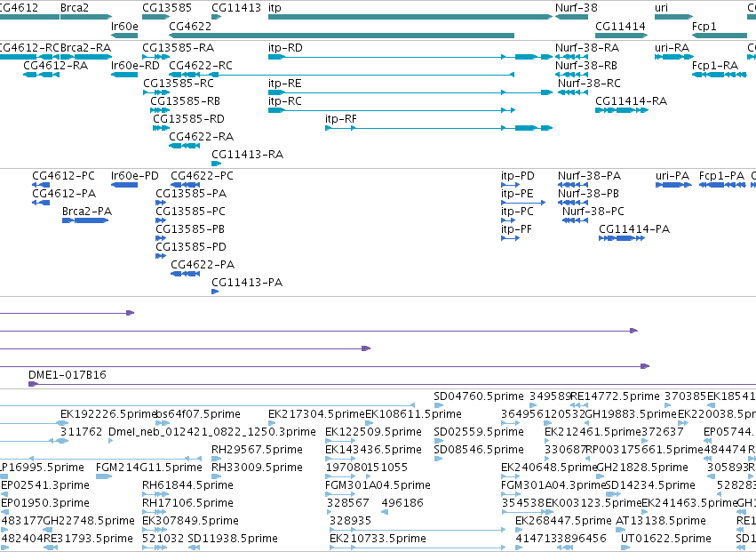Select transcript CG13585-RC
The width and height of the screenshot is (756, 552).
[156, 92]
